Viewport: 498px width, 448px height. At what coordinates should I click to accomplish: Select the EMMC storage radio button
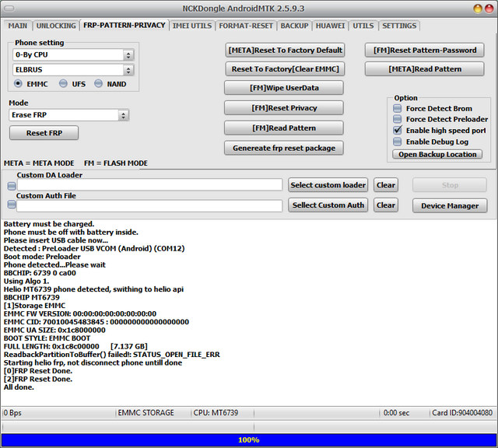click(x=18, y=84)
